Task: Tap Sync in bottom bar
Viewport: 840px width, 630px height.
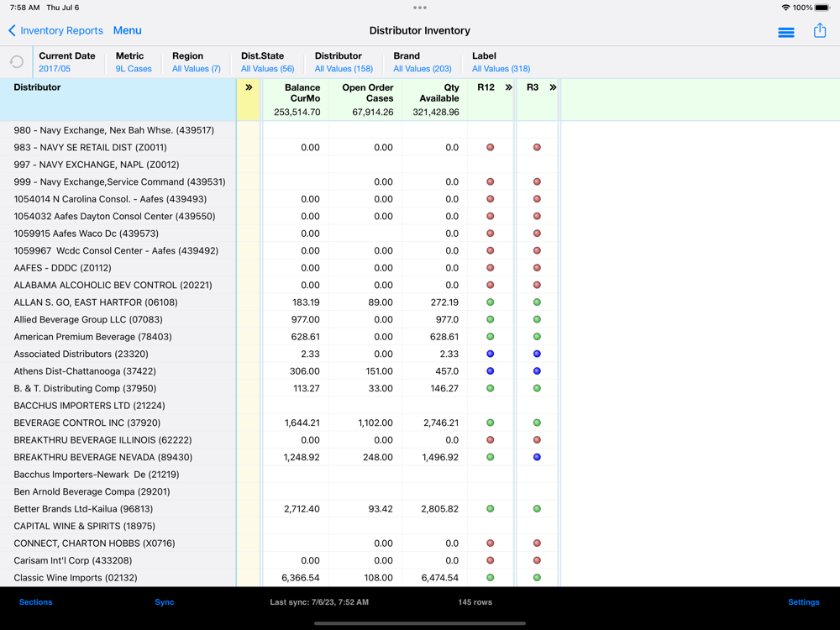Action: pos(165,602)
